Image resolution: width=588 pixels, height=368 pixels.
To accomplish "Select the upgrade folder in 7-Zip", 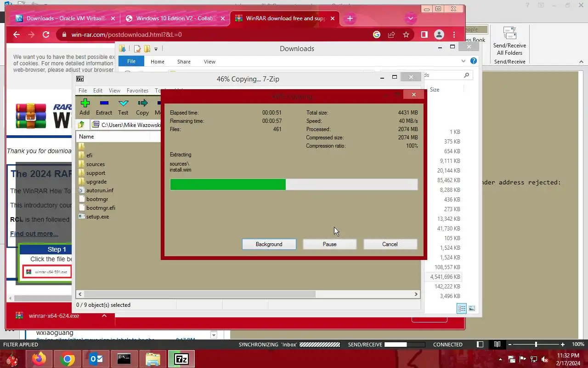I will click(x=96, y=182).
